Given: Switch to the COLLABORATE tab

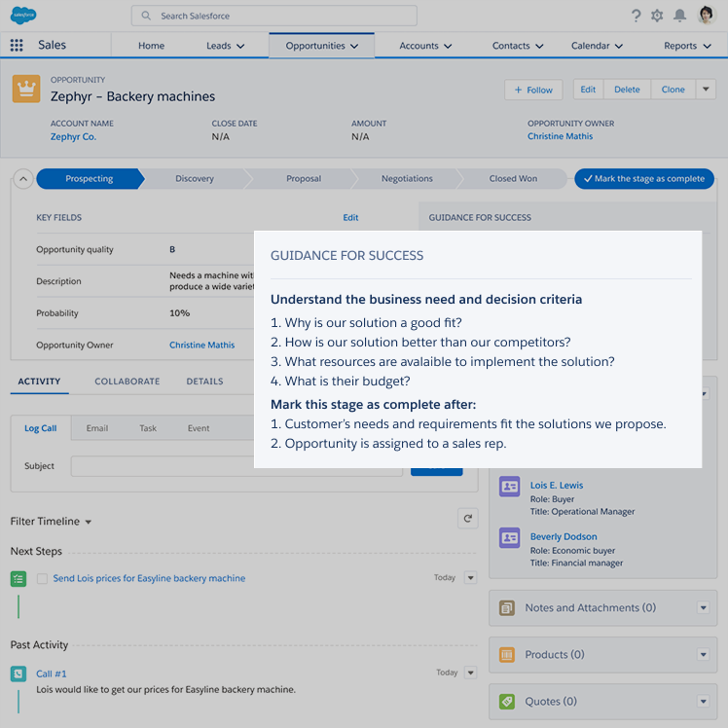Looking at the screenshot, I should 127,382.
